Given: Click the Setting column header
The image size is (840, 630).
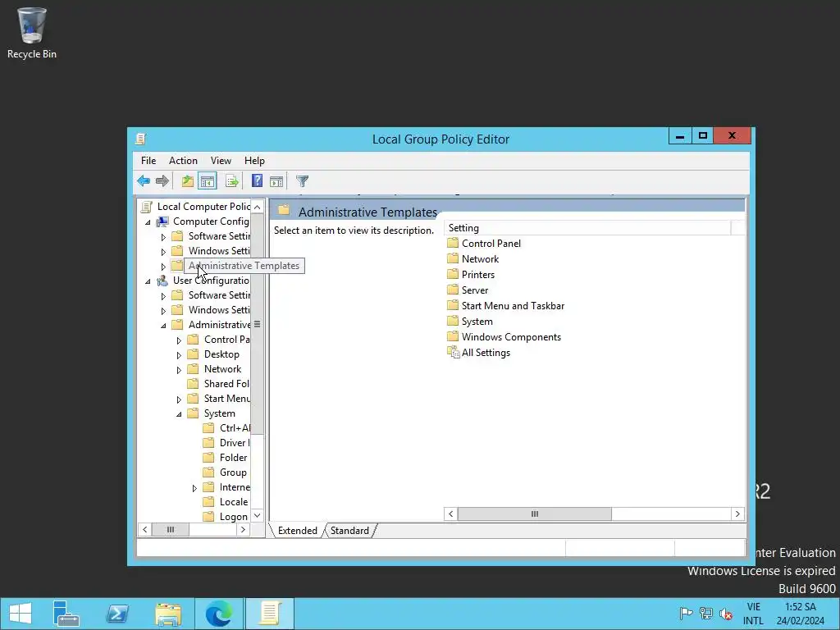Looking at the screenshot, I should point(587,228).
